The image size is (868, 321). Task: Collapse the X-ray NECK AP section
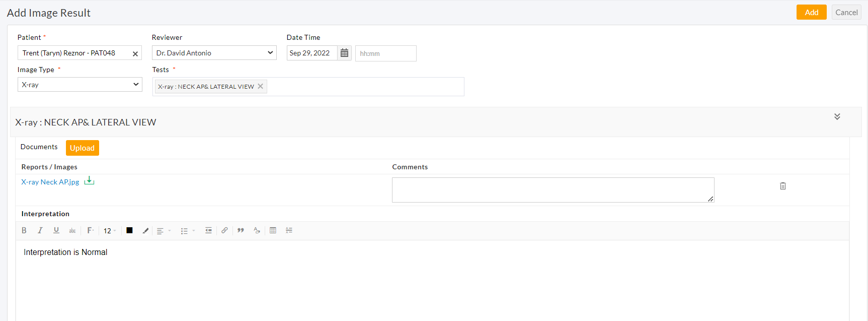coord(837,116)
